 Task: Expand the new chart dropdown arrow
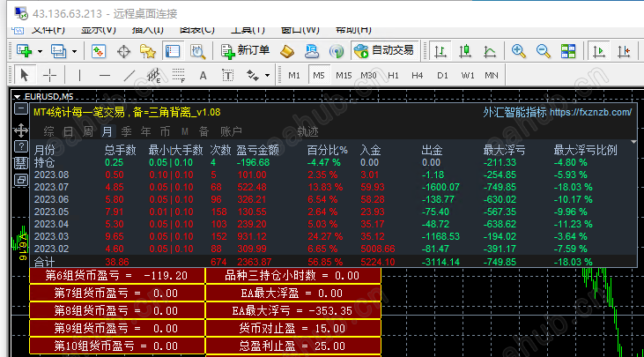(x=40, y=52)
